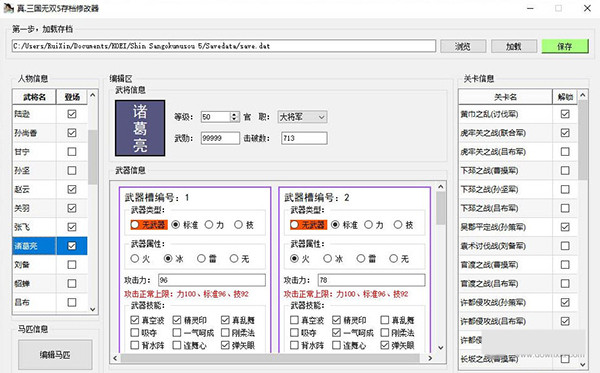Select stage row 袁术讨伐战(刘备军)
Viewport: 600px width, 373px height.
[x=505, y=246]
